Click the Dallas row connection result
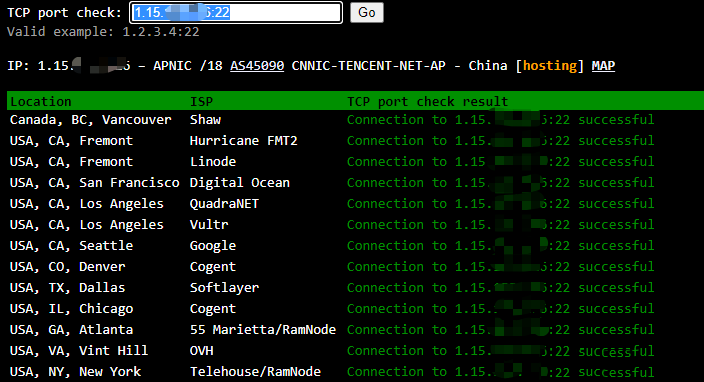The image size is (704, 382). pos(501,288)
